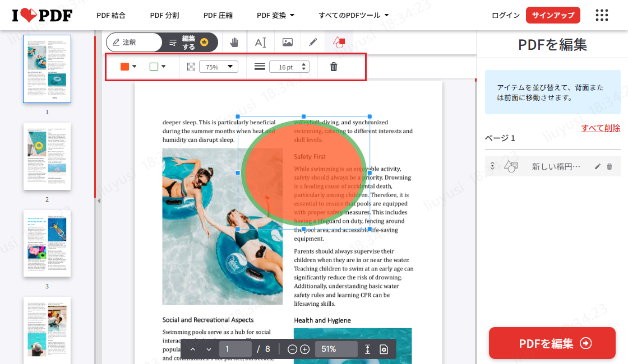Click the 51% zoom level field
This screenshot has height=364, width=628.
coord(336,349)
